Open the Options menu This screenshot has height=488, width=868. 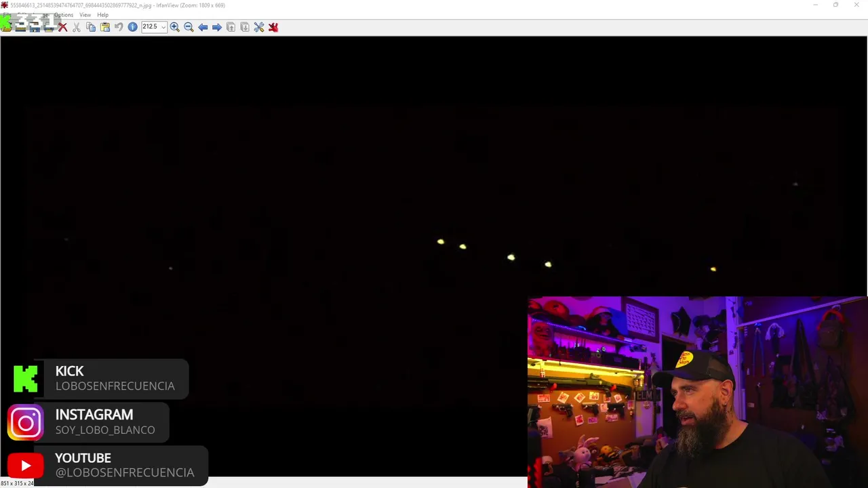64,15
